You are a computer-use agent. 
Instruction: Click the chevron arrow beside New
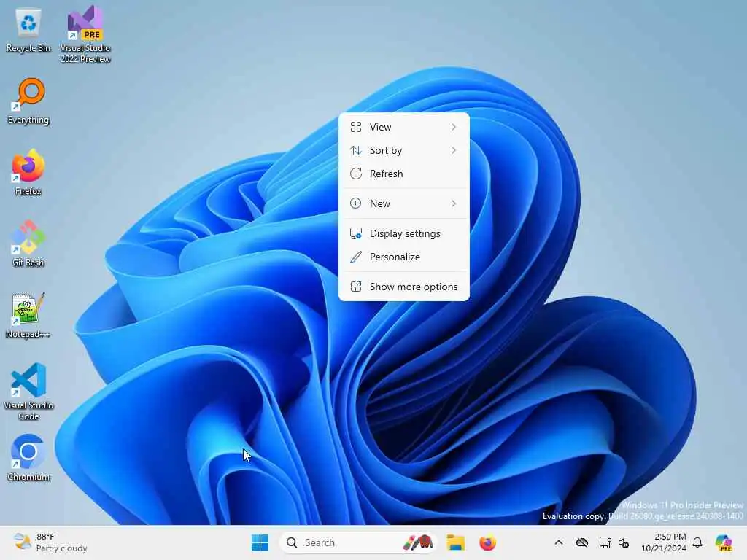454,203
